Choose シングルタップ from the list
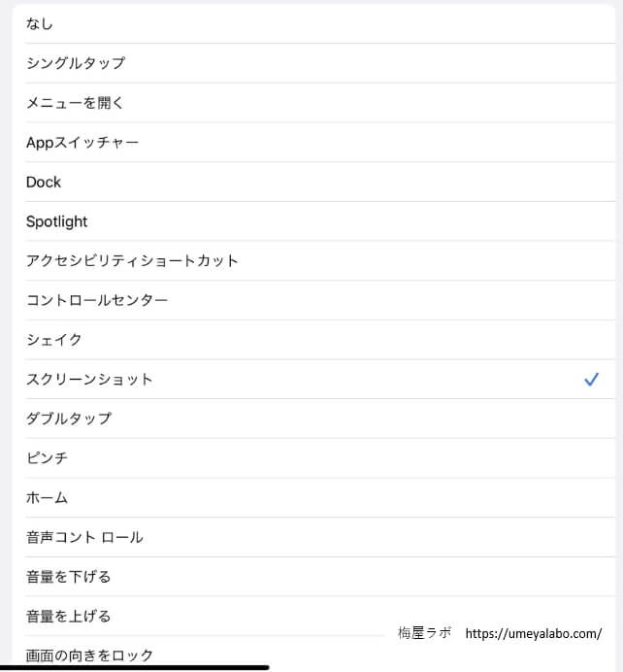The width and height of the screenshot is (623, 672). (x=313, y=63)
